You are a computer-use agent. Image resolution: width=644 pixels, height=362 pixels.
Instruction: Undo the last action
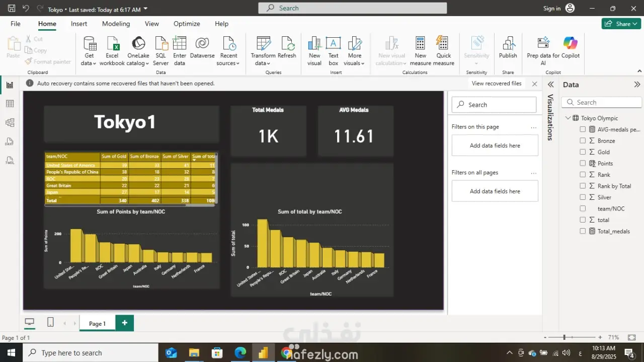point(26,9)
